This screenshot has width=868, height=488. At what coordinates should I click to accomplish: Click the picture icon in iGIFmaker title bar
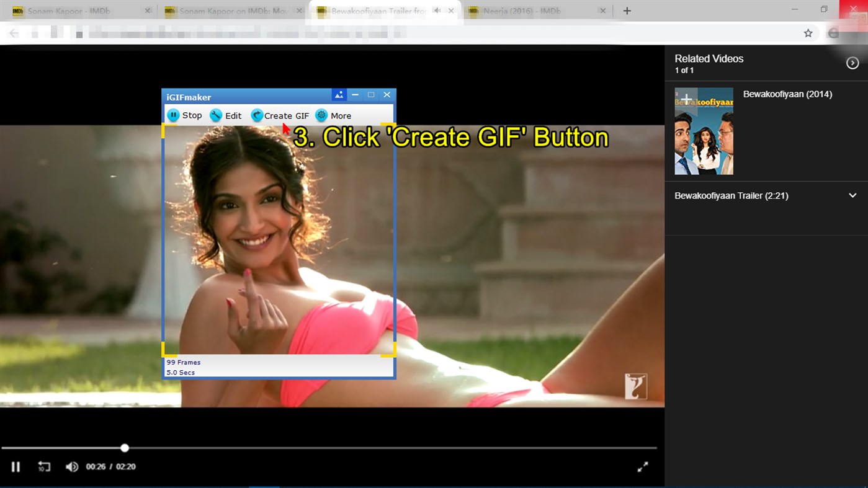coord(339,94)
